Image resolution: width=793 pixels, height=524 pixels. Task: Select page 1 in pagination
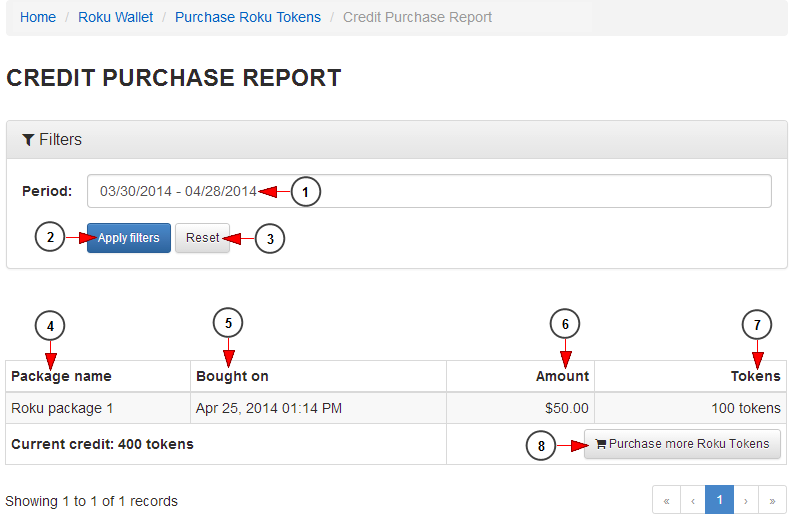click(719, 500)
